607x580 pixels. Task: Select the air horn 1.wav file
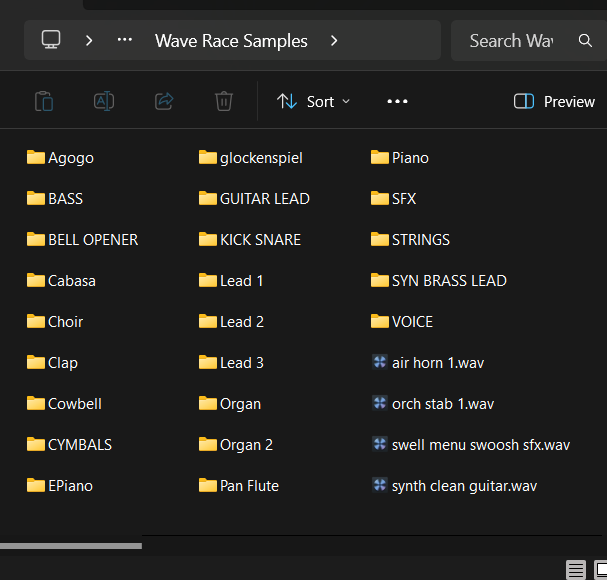tap(428, 363)
